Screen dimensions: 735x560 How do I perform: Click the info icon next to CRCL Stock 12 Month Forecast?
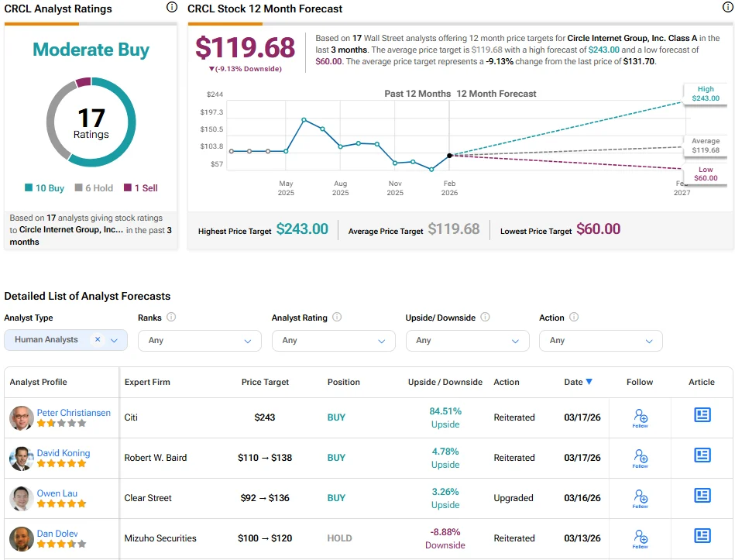[726, 8]
